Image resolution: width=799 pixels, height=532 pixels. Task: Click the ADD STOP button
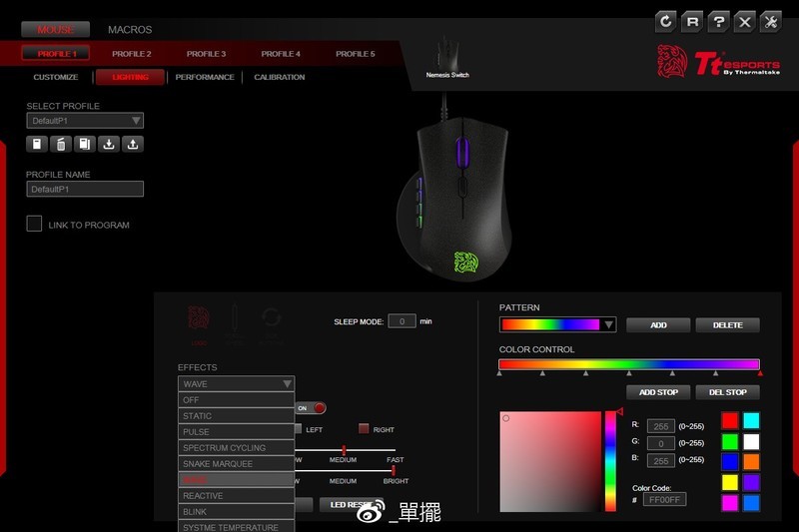pyautogui.click(x=658, y=392)
